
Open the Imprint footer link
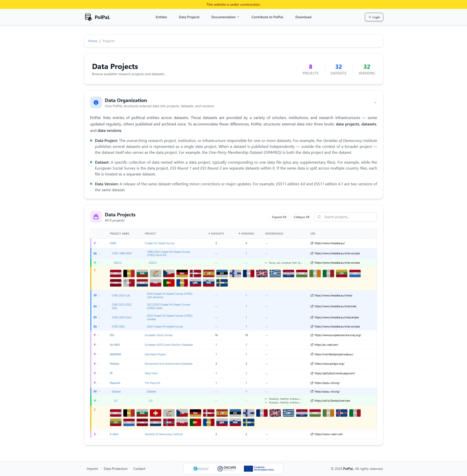[x=92, y=469]
